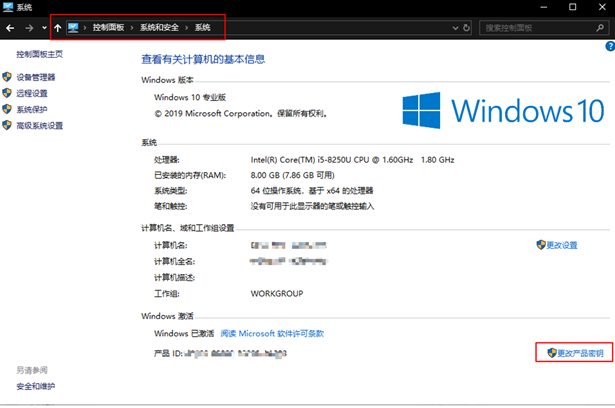Click the forward navigation arrow
Image resolution: width=615 pixels, height=408 pixels.
tap(29, 28)
